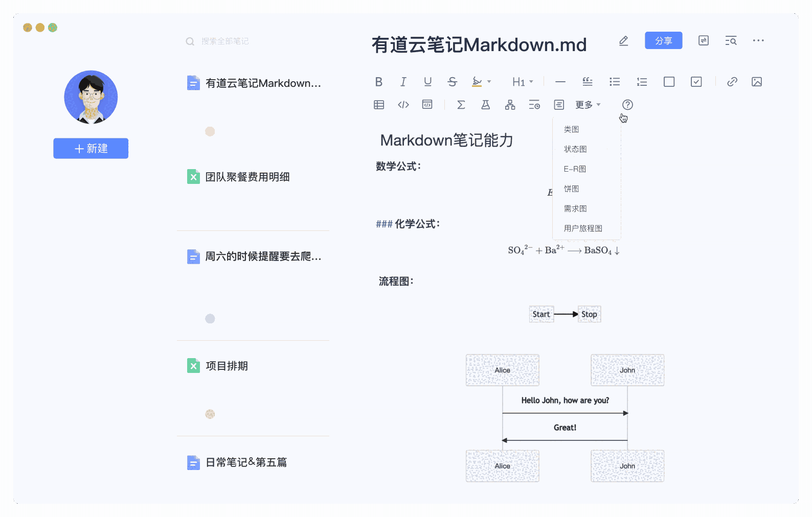Open the 项目排期 spreadsheet note
Screen dimensions: 812x517
(217, 366)
